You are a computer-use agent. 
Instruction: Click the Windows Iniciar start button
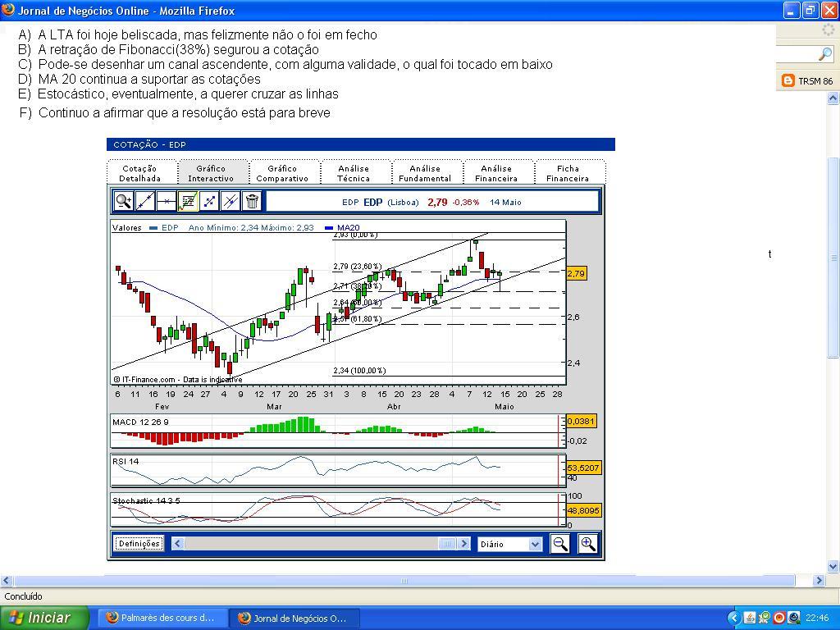click(x=44, y=618)
